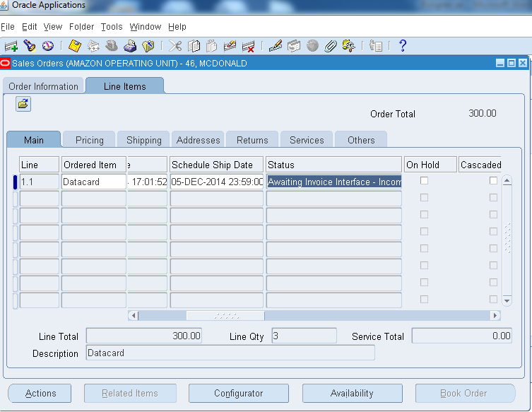This screenshot has width=532, height=412.
Task: Click the New record toolbar icon
Action: coord(11,46)
